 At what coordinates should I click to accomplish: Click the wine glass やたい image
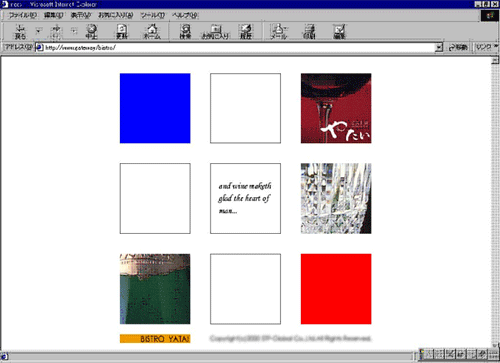(x=336, y=108)
